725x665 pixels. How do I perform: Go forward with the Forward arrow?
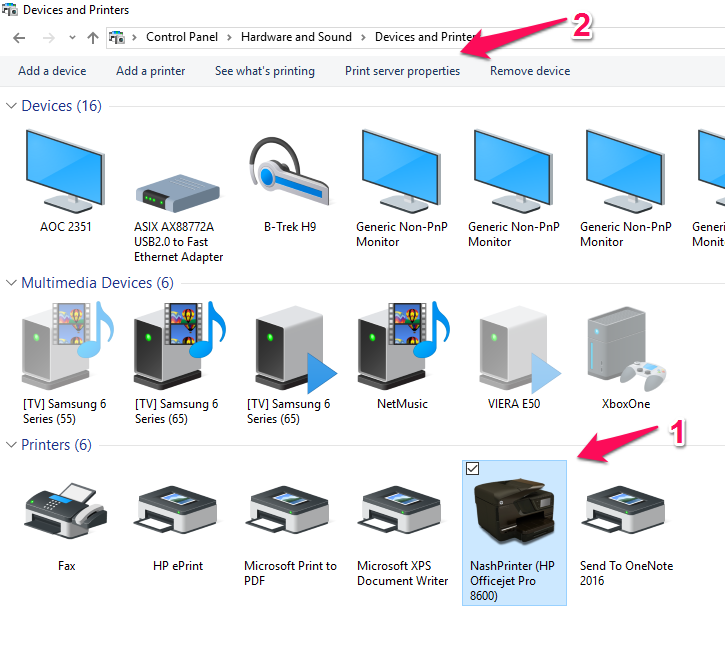(49, 37)
